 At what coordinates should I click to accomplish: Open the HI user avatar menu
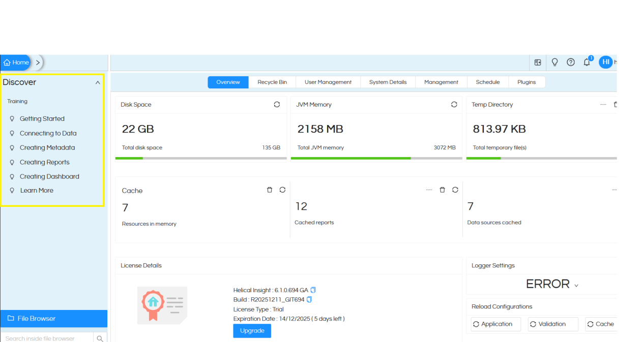click(606, 62)
